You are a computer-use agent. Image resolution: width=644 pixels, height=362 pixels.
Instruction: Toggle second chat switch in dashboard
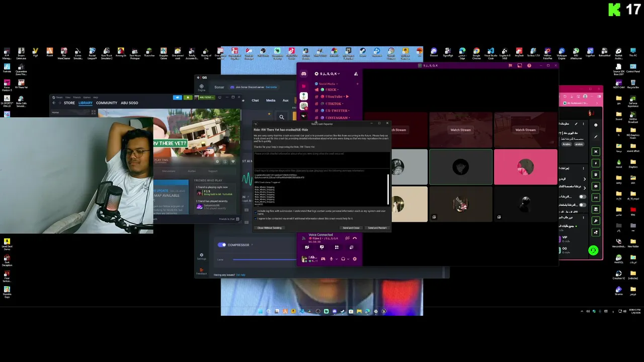click(583, 205)
